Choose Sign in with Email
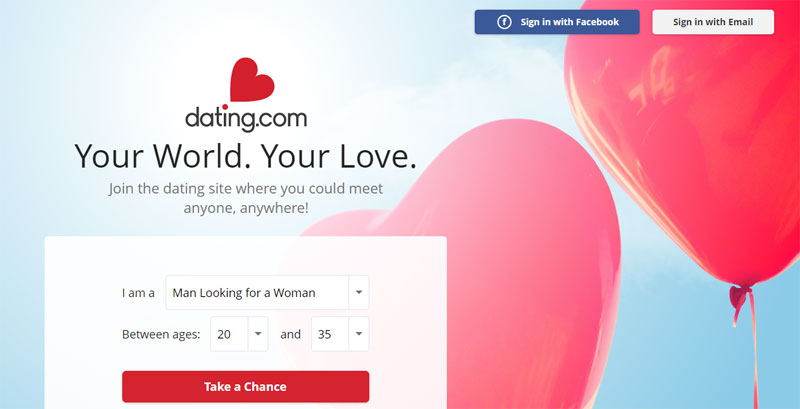 (x=713, y=22)
